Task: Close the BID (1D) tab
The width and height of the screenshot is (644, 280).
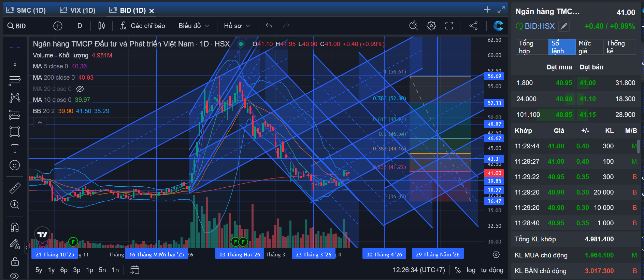Action: 152,11
